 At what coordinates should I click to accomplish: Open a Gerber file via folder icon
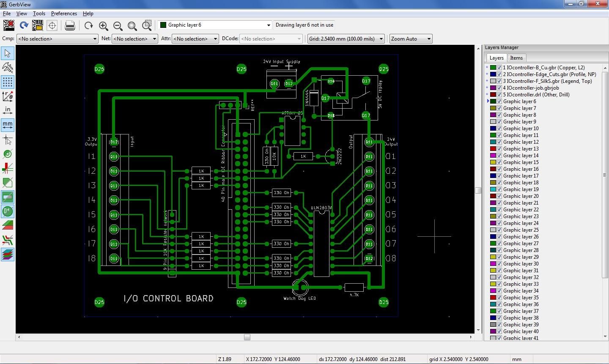[38, 25]
